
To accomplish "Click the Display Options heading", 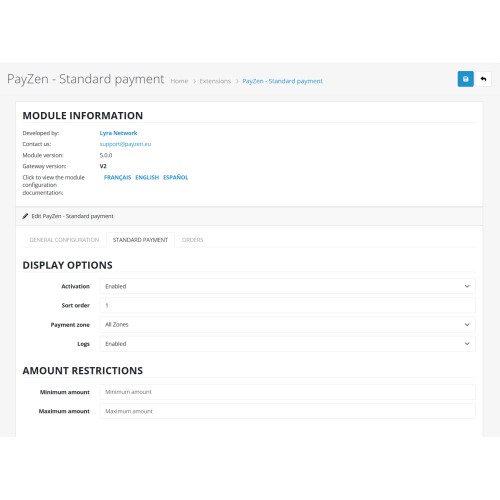I will point(67,265).
